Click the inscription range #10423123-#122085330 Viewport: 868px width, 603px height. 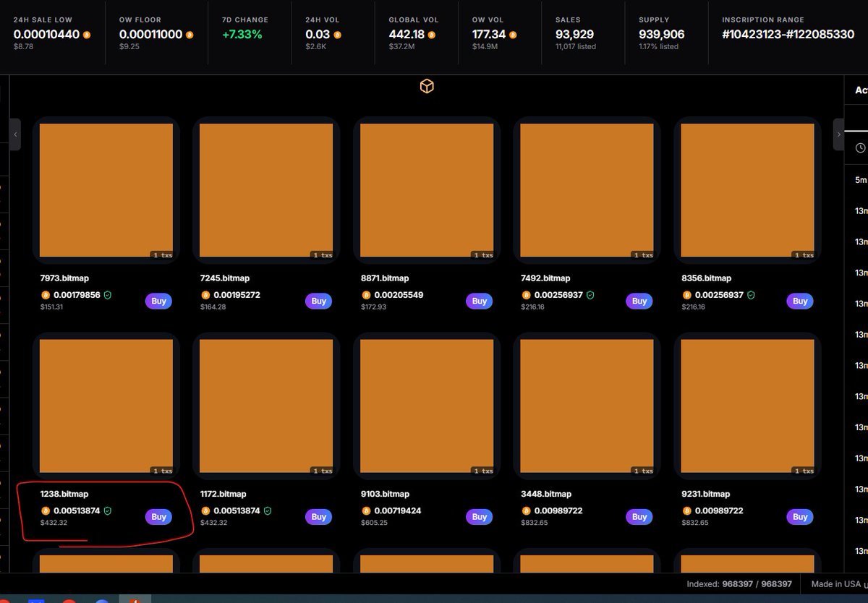click(x=788, y=35)
